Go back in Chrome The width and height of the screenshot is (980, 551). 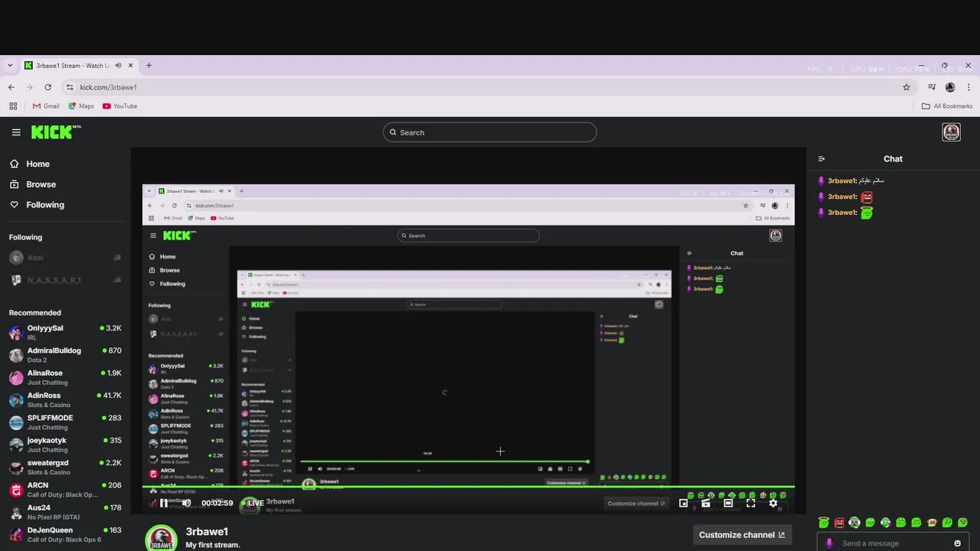click(x=11, y=87)
